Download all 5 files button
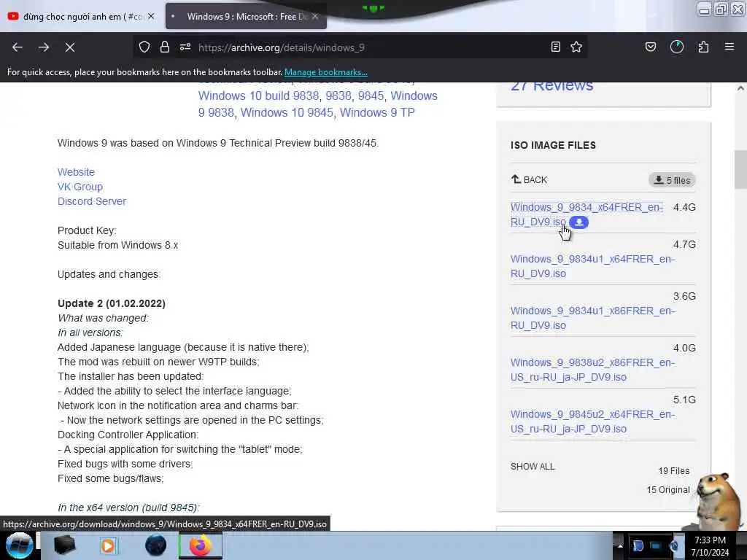Screen dimensions: 747x560 672,180
